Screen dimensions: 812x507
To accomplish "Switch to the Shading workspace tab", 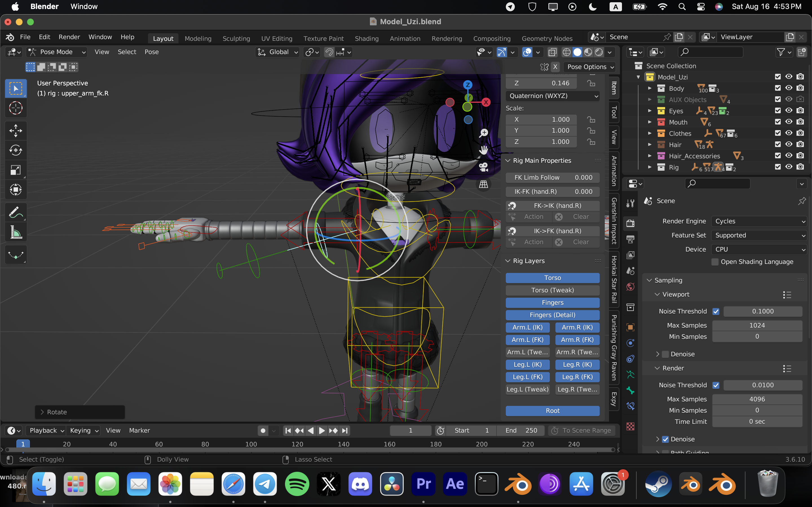I will click(367, 39).
